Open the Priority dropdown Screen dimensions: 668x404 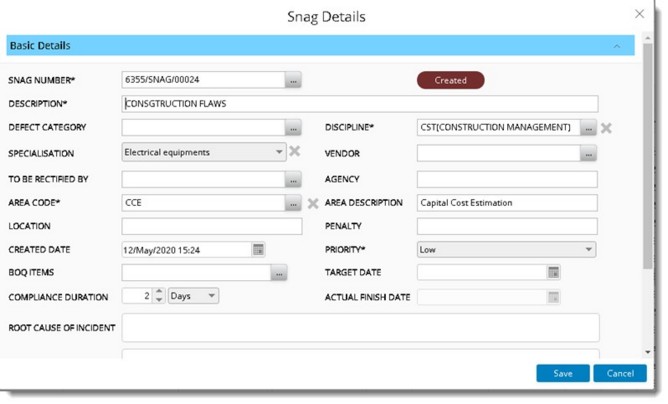click(x=588, y=249)
